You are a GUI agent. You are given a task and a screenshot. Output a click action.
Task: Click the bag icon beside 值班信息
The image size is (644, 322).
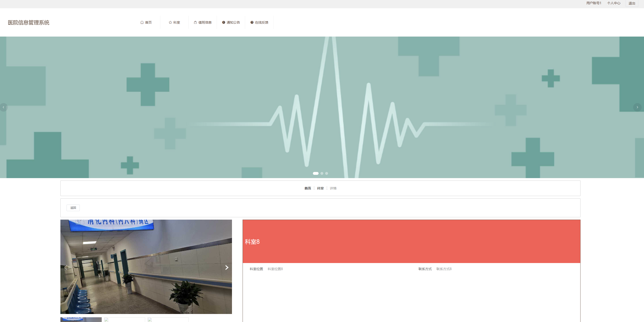coord(195,22)
